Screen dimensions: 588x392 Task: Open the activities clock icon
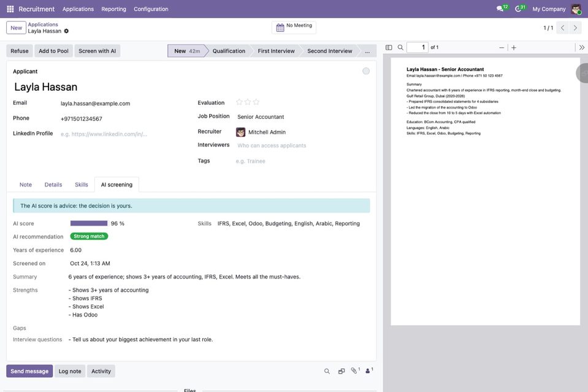[518, 9]
